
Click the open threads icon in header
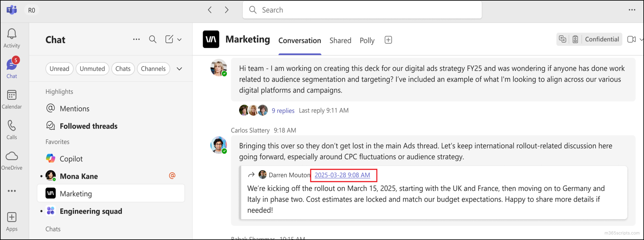pos(563,39)
